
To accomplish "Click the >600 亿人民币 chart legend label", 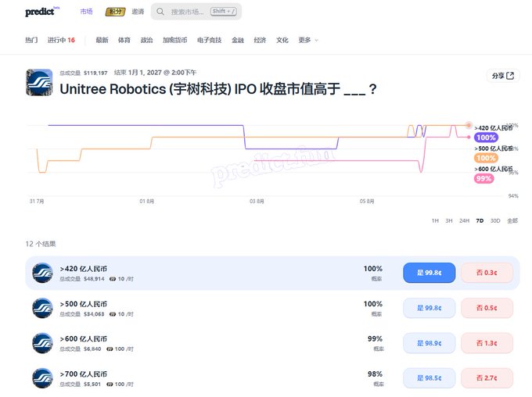I will pos(494,169).
